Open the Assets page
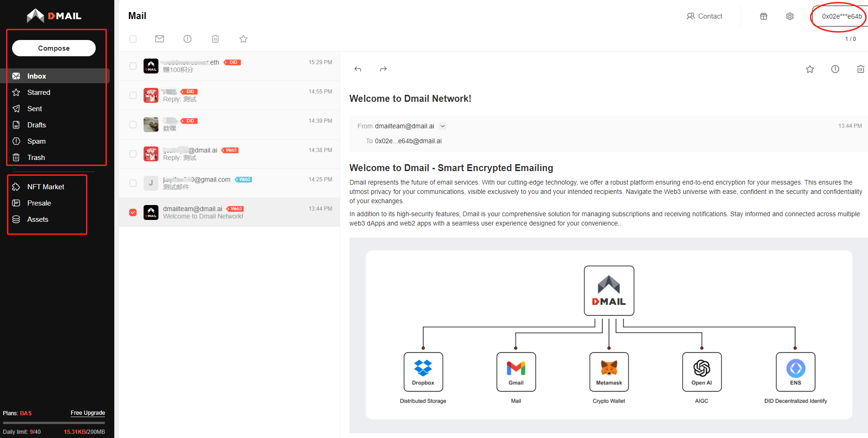The width and height of the screenshot is (868, 438). (38, 219)
